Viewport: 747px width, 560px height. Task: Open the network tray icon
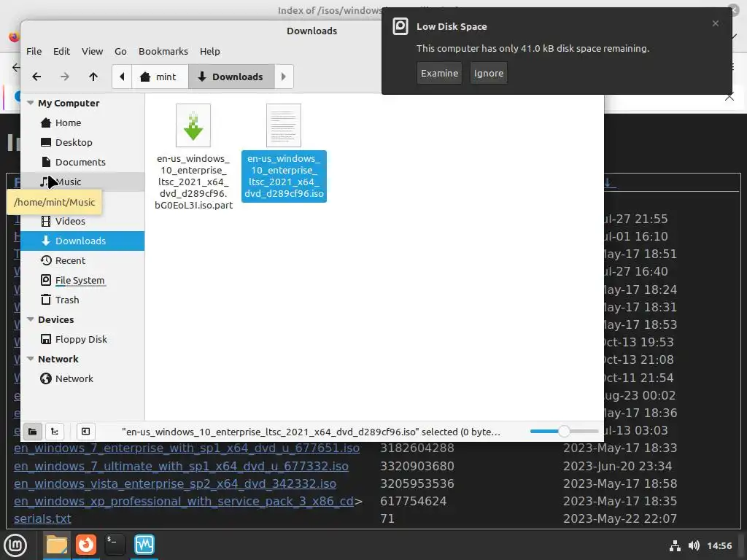[675, 545]
